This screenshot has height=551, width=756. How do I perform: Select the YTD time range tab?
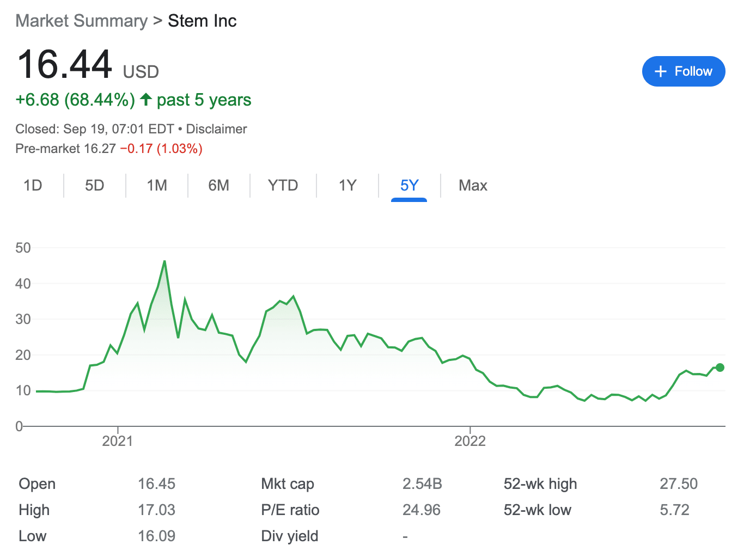283,186
